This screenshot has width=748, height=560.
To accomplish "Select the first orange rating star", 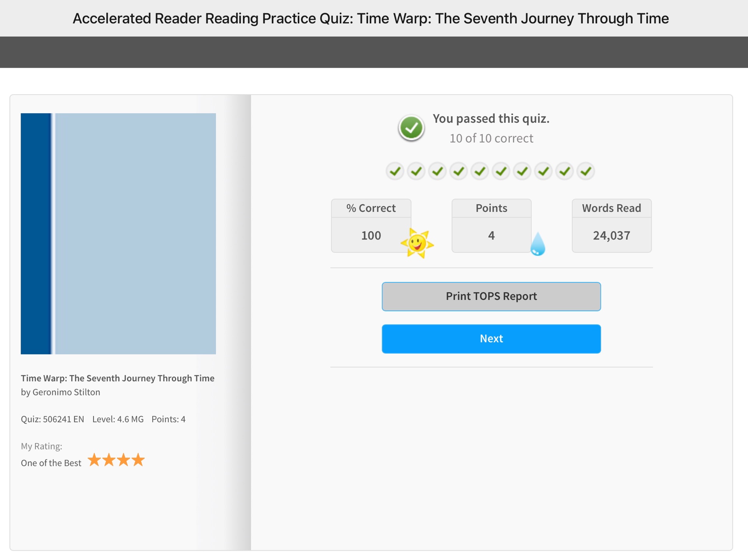I will 94,460.
